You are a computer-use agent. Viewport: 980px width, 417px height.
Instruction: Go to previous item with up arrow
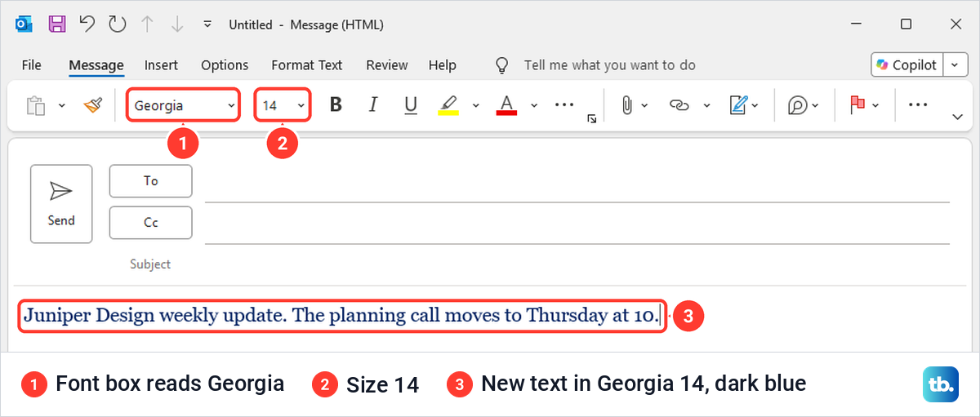(147, 24)
